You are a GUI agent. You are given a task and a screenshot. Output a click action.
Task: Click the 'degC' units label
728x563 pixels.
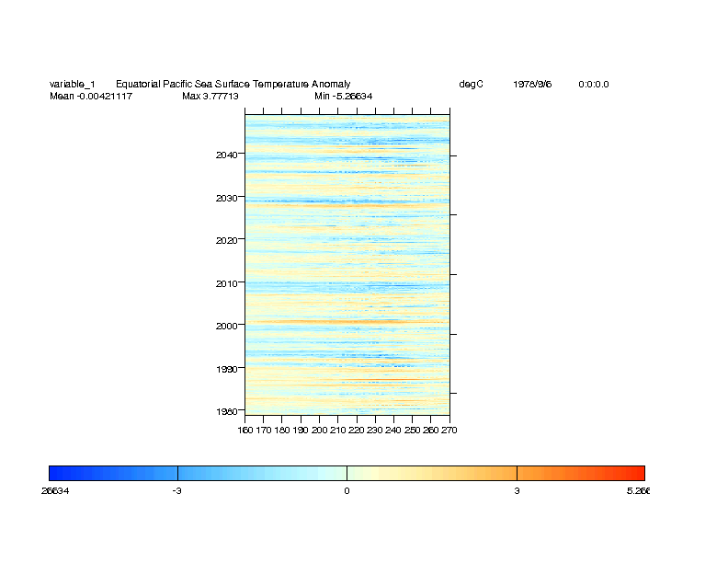pos(471,85)
